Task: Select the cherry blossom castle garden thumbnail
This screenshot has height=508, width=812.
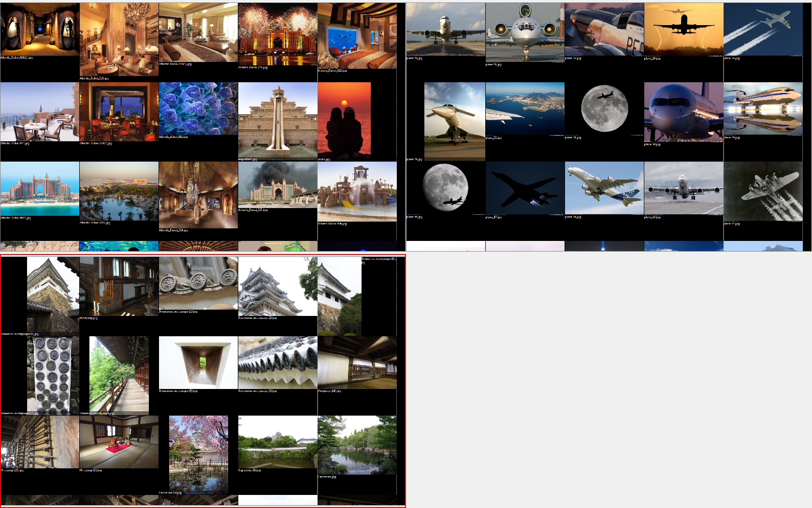Action: click(198, 450)
